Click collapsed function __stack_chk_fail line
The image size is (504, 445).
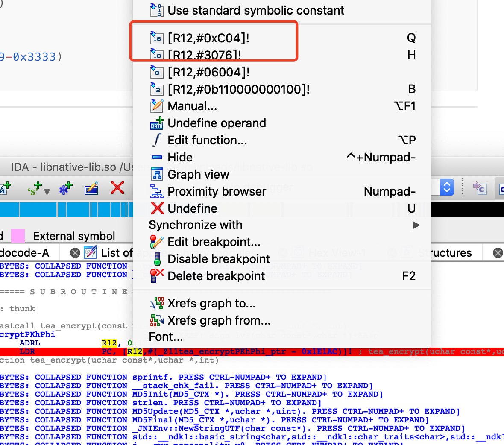pyautogui.click(x=186, y=386)
